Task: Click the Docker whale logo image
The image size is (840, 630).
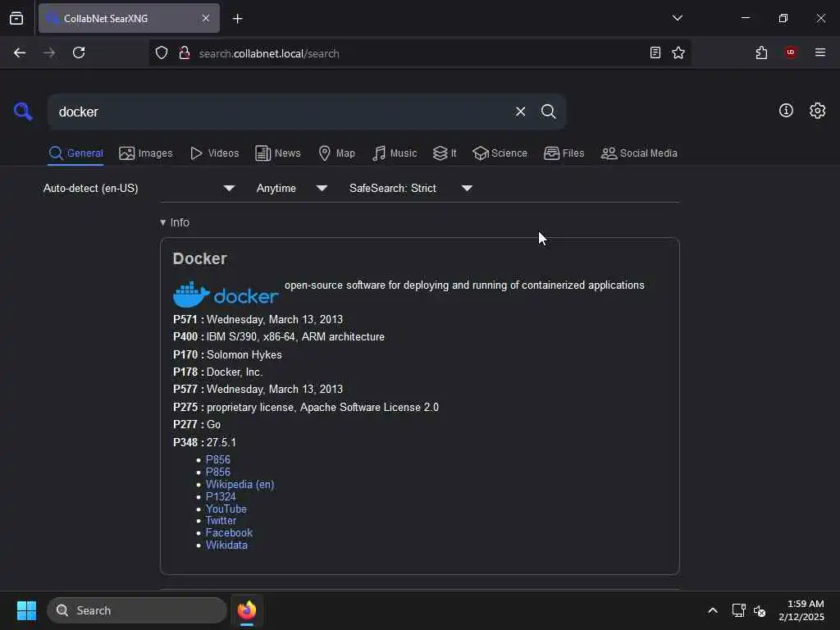Action: 226,294
